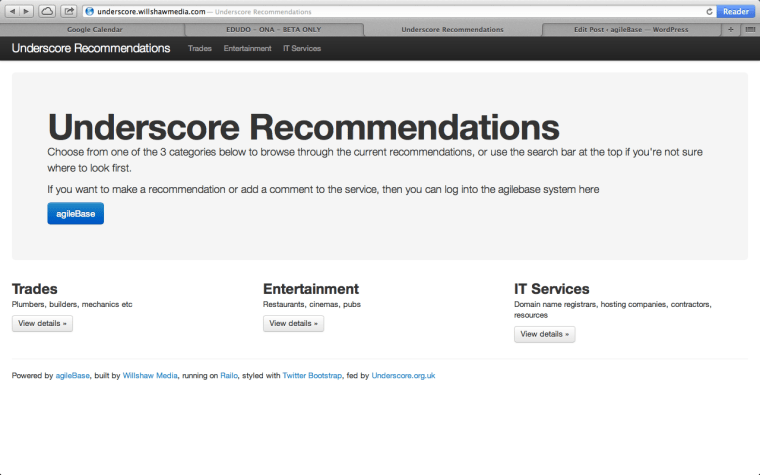The height and width of the screenshot is (475, 760).
Task: Open Trades in the top navigation bar
Action: tap(199, 48)
